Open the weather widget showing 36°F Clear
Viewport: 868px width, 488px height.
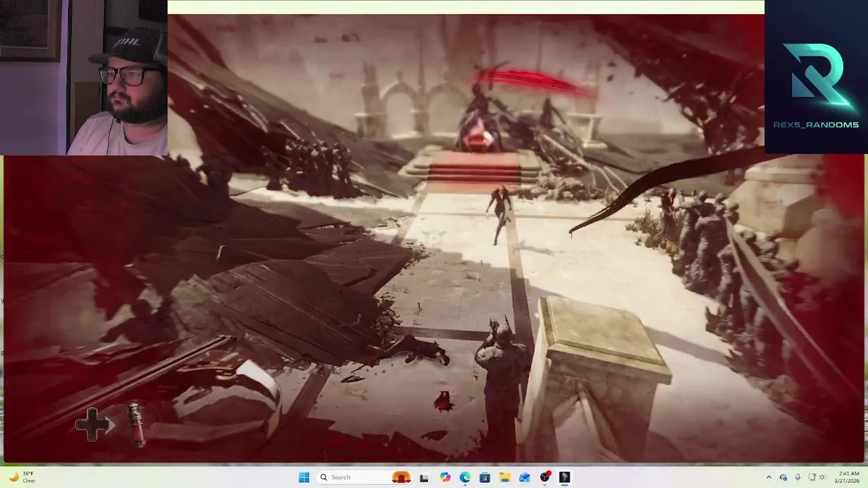point(22,477)
